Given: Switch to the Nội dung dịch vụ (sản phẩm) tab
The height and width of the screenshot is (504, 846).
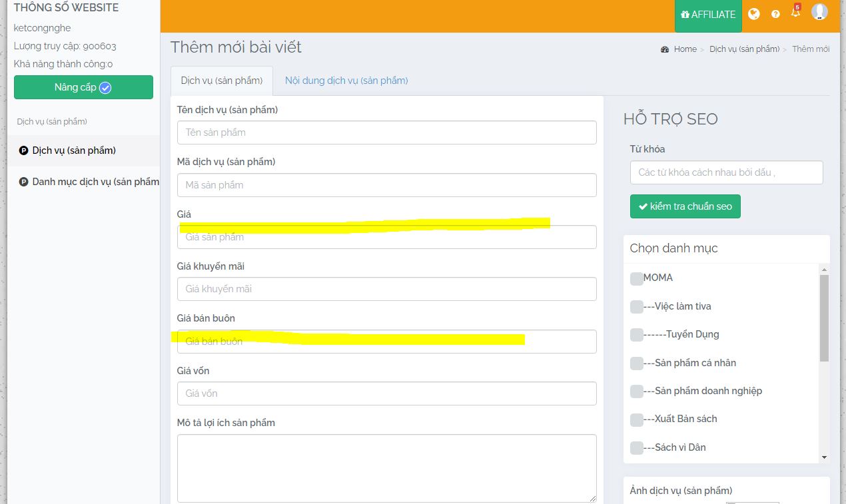Looking at the screenshot, I should point(346,81).
